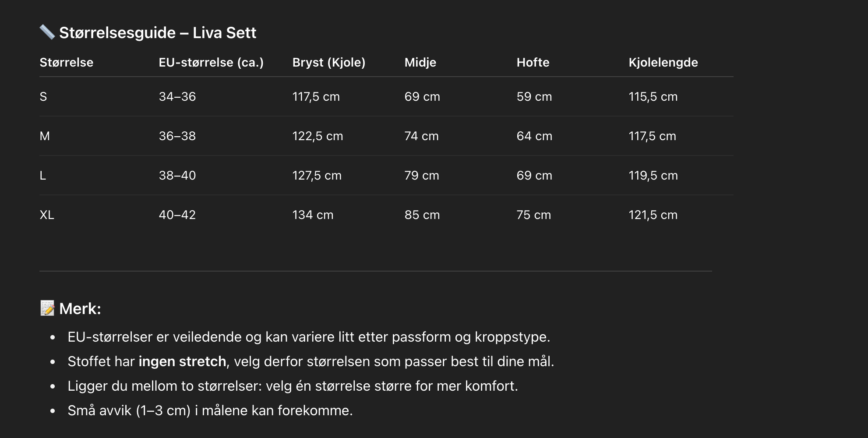
Task: Click the Midje column header
Action: coord(420,62)
